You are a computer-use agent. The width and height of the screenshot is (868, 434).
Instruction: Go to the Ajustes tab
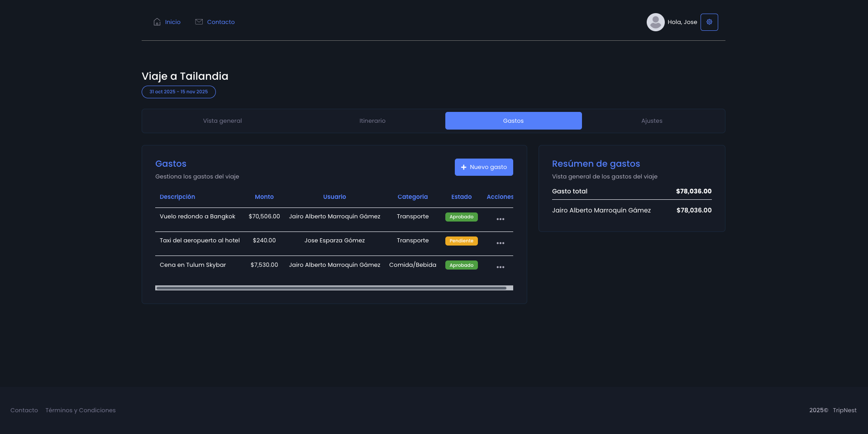pos(651,121)
